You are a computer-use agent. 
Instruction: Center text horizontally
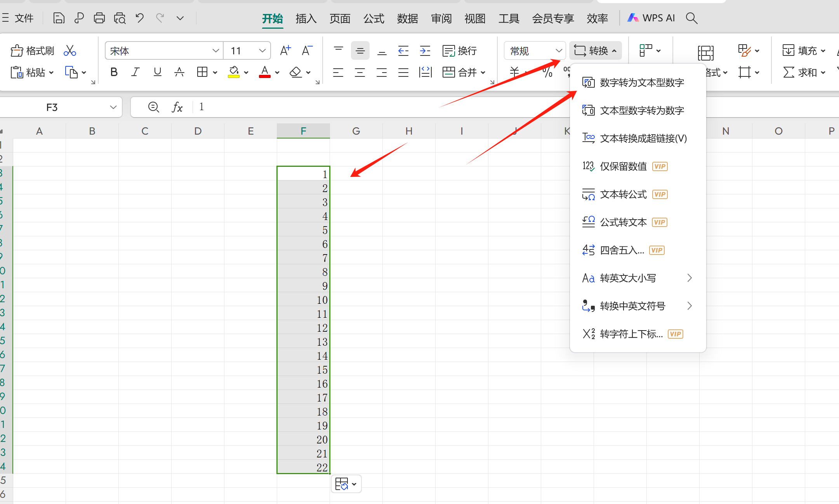pos(360,73)
